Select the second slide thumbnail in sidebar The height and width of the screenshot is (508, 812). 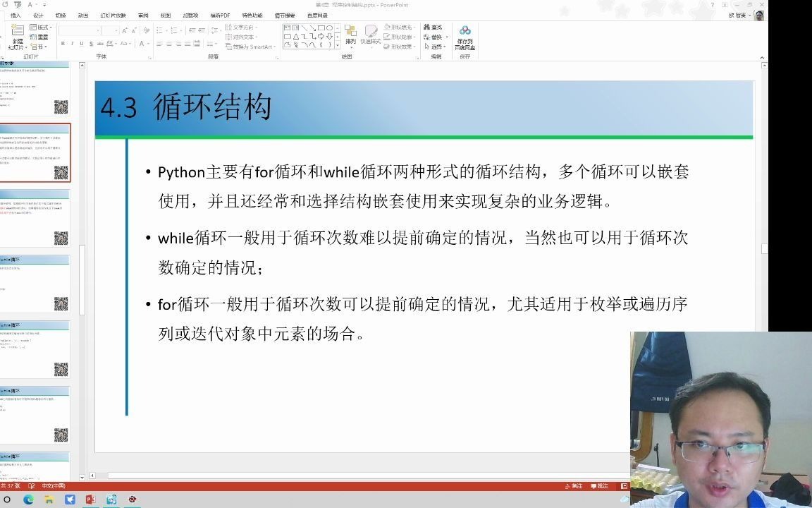click(37, 152)
